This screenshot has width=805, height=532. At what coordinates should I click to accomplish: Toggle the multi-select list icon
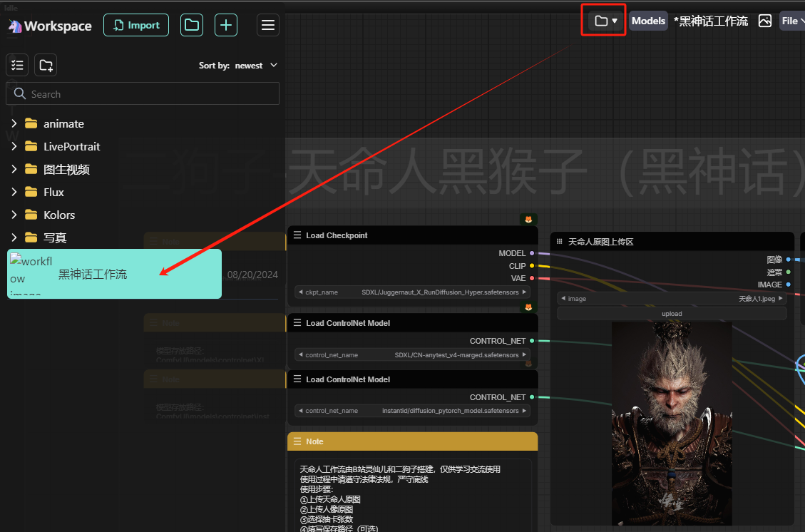click(17, 65)
